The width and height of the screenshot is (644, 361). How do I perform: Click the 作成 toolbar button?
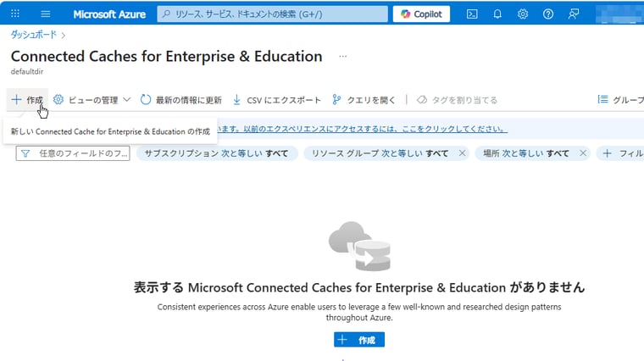(27, 100)
